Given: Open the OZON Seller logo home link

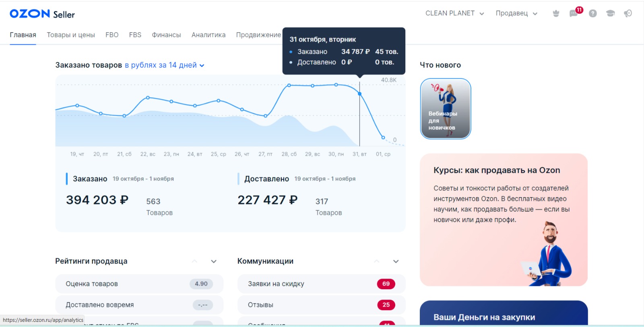Looking at the screenshot, I should point(42,14).
